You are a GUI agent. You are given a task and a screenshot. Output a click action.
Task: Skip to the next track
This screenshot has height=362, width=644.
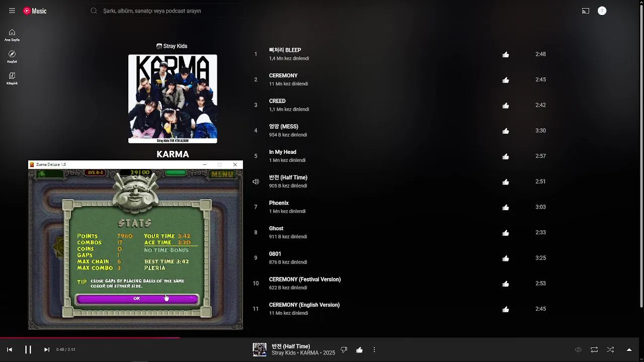47,349
